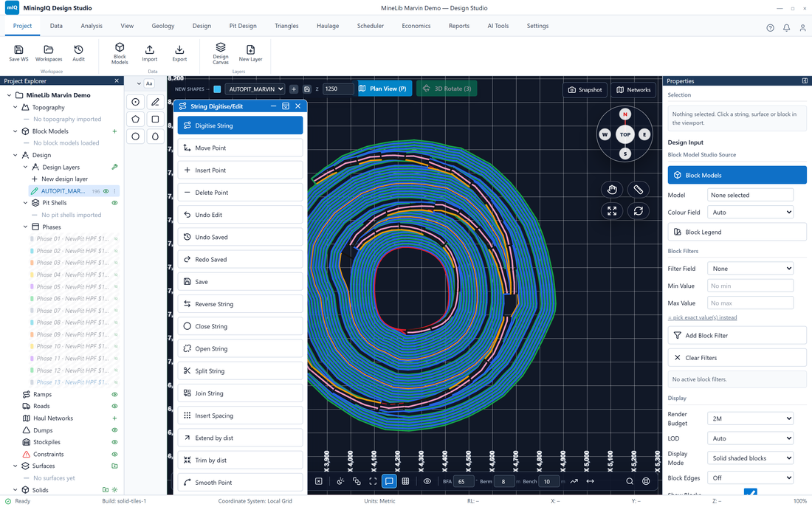
Task: Click the Export icon in the ribbon
Action: [x=179, y=49]
